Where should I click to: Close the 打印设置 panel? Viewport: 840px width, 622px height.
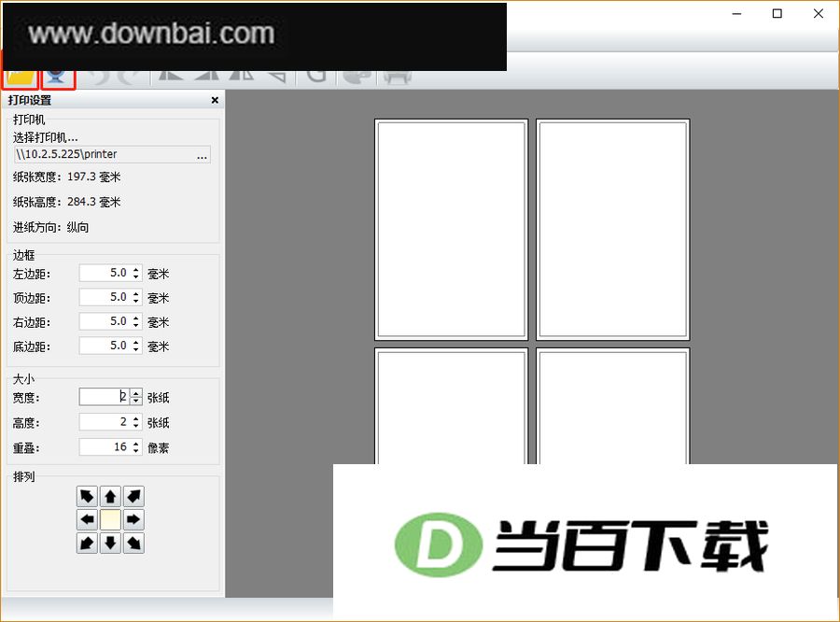click(x=215, y=100)
